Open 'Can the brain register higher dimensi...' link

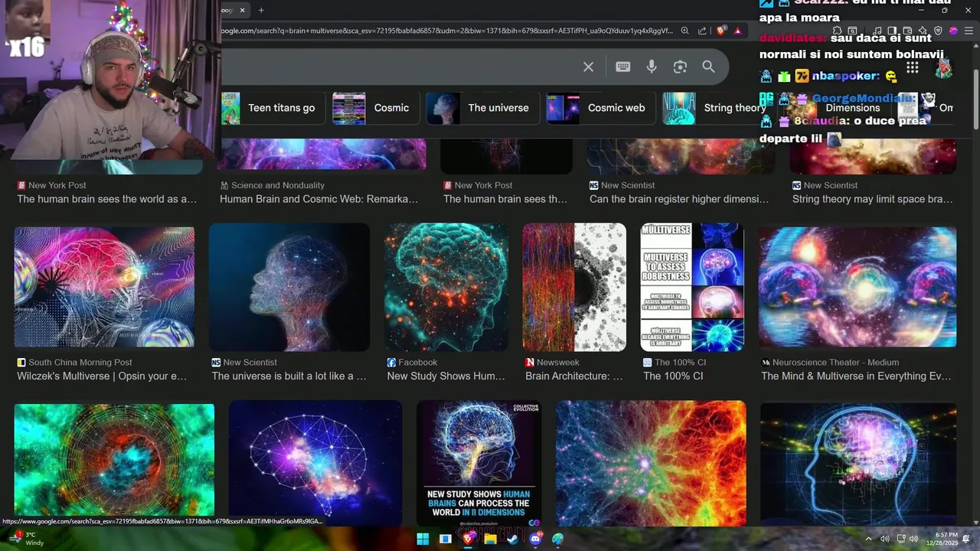click(x=679, y=199)
